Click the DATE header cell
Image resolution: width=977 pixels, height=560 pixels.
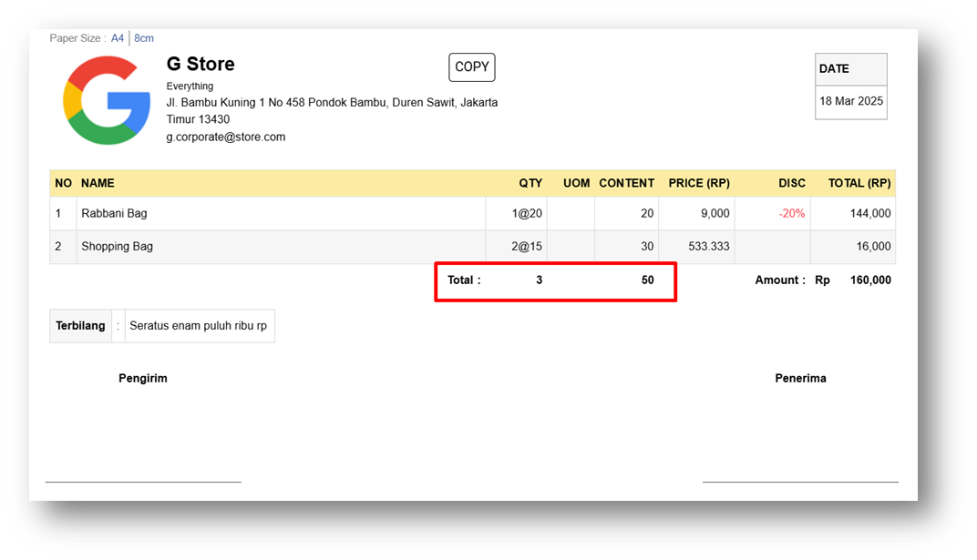pos(851,69)
